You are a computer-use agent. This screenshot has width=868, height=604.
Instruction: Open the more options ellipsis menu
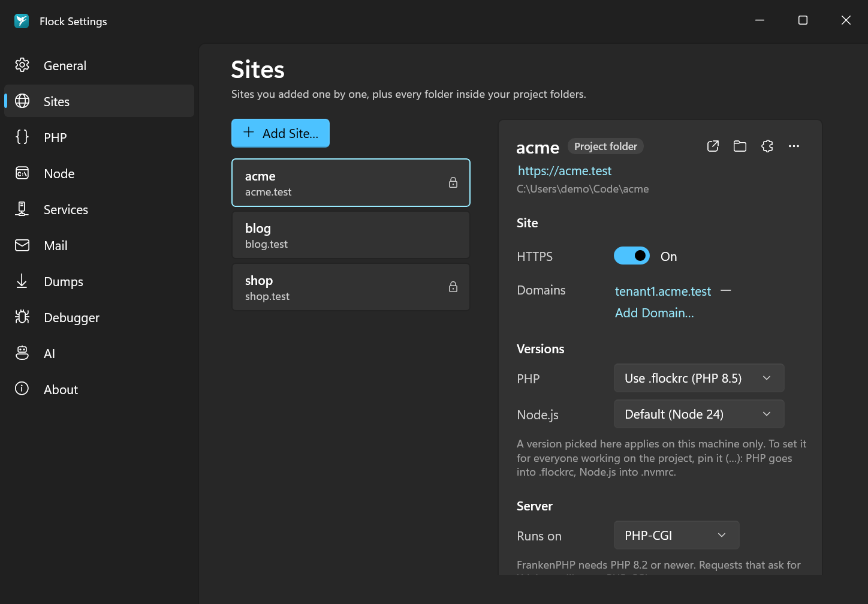[794, 146]
